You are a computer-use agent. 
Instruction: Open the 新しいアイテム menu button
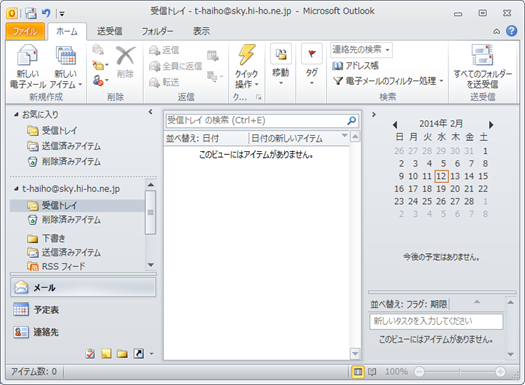(x=66, y=67)
